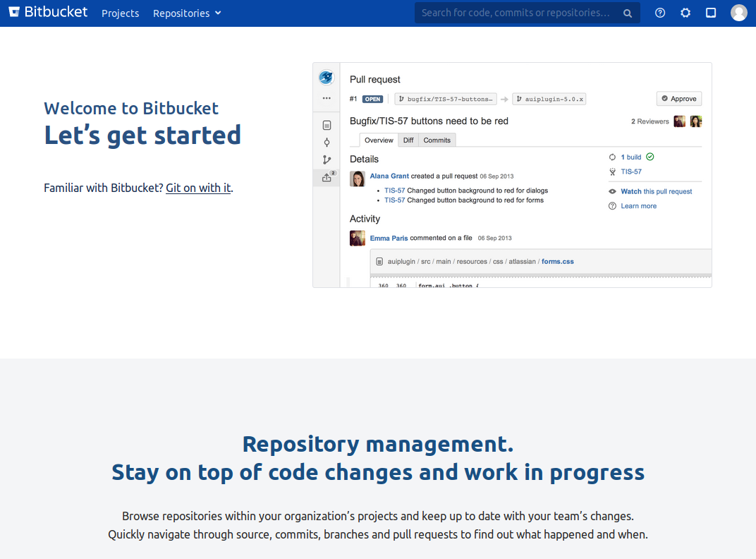
Task: Open the Help question mark icon
Action: [660, 13]
